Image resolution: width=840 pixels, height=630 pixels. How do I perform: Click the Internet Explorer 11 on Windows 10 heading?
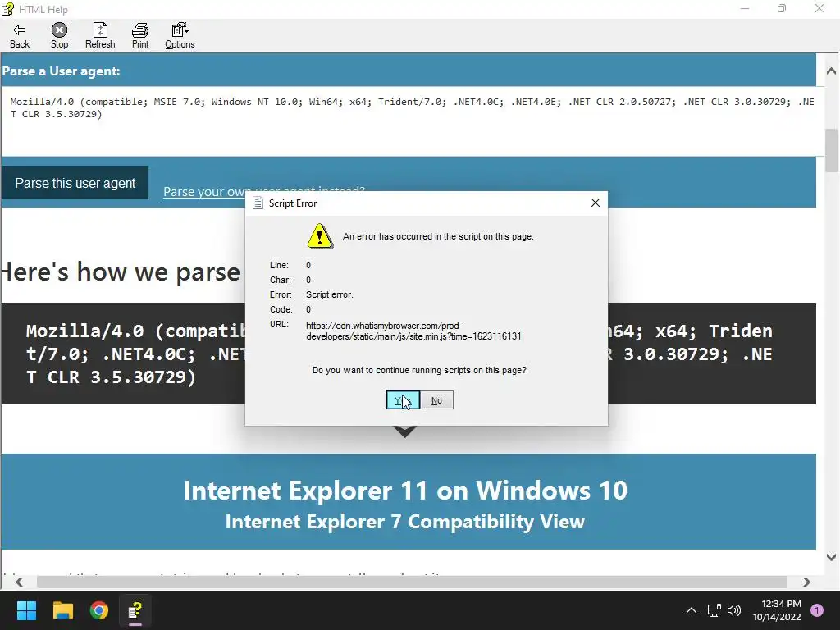405,491
